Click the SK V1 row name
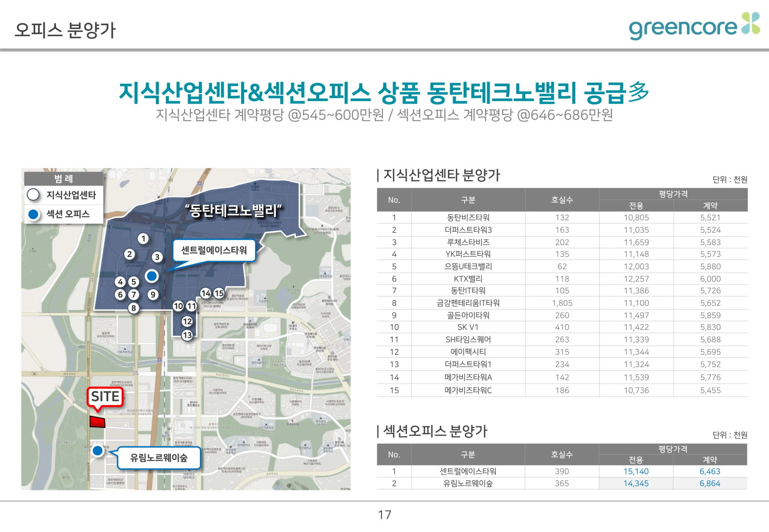769x532 pixels. click(468, 327)
